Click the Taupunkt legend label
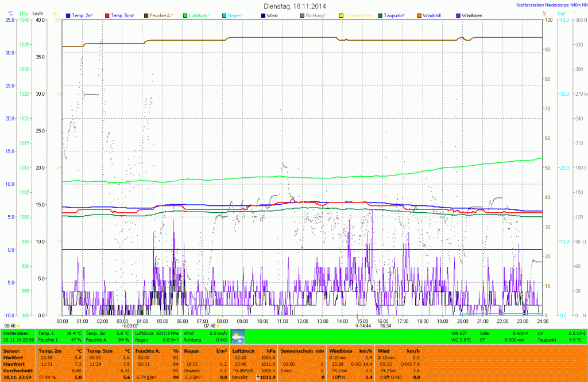Screen dimensions: 588x382 pyautogui.click(x=395, y=14)
